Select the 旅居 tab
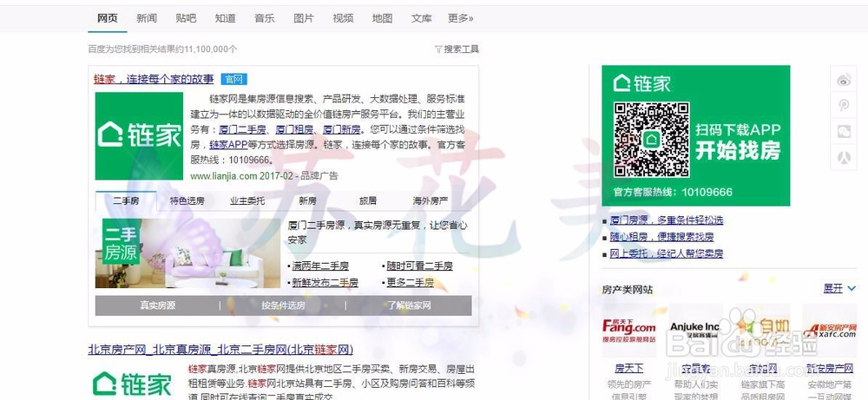 click(368, 200)
